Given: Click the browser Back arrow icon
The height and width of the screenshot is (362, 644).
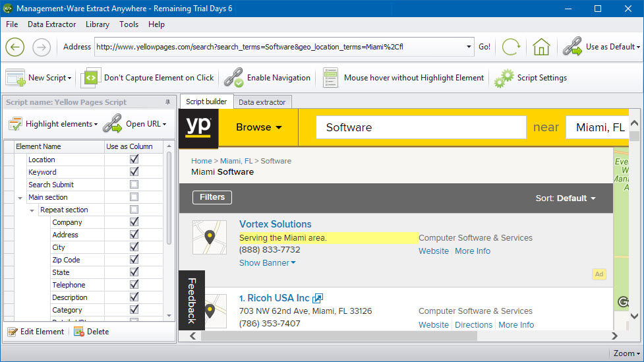Looking at the screenshot, I should [x=15, y=47].
